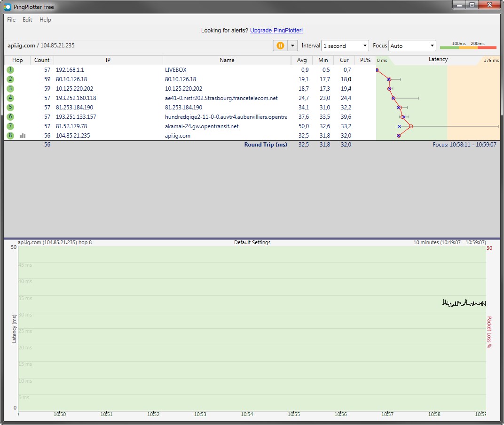Image resolution: width=504 pixels, height=425 pixels.
Task: Click the PingPlotter app icon in title bar
Action: tap(7, 7)
